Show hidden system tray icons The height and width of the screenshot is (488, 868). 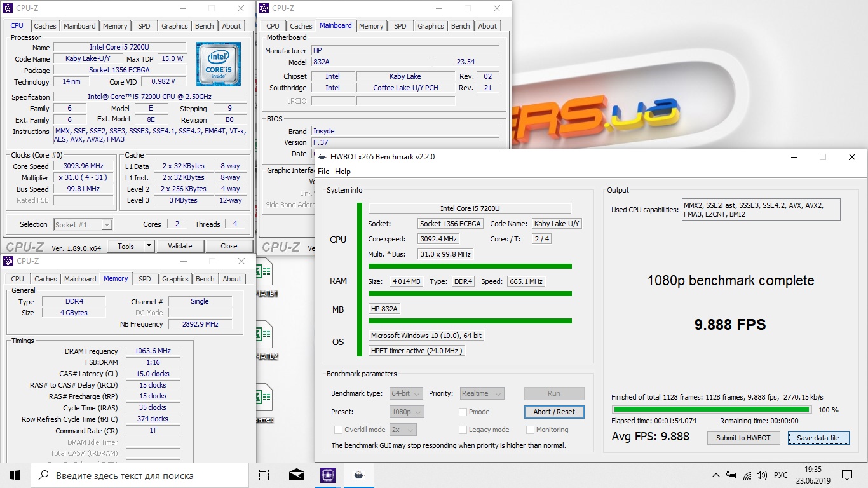click(x=716, y=475)
